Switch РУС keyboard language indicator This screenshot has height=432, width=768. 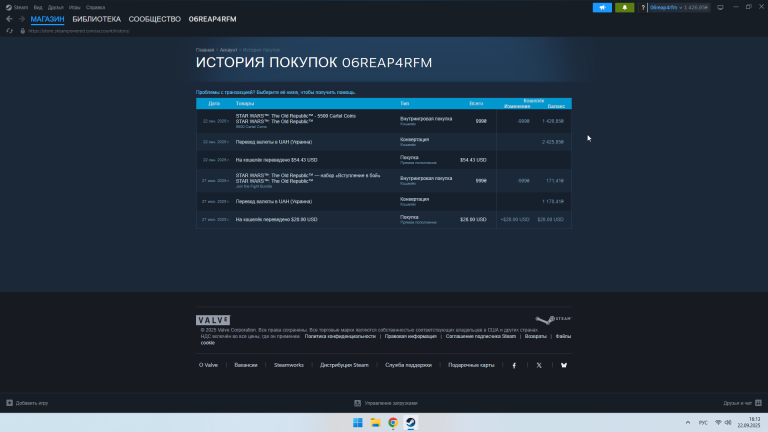703,423
